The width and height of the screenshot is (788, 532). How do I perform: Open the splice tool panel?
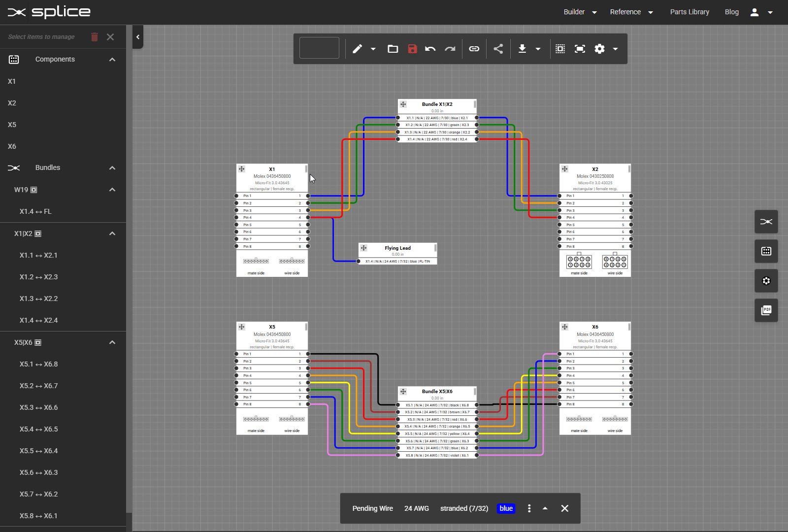point(766,222)
